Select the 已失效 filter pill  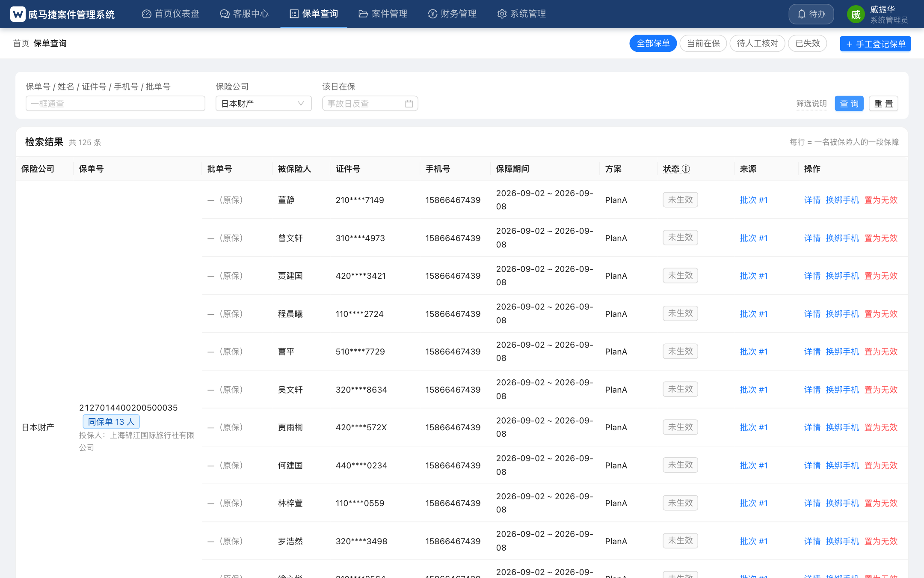tap(808, 43)
